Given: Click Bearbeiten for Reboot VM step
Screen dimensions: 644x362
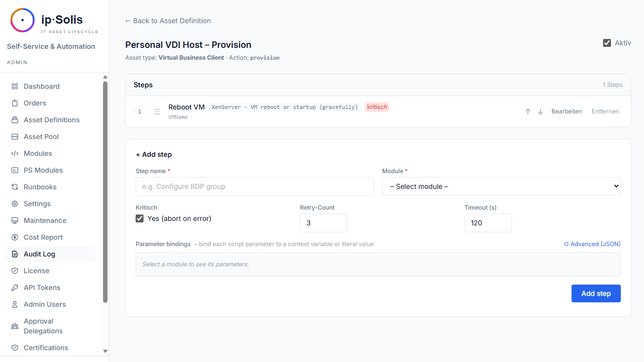Looking at the screenshot, I should point(567,111).
